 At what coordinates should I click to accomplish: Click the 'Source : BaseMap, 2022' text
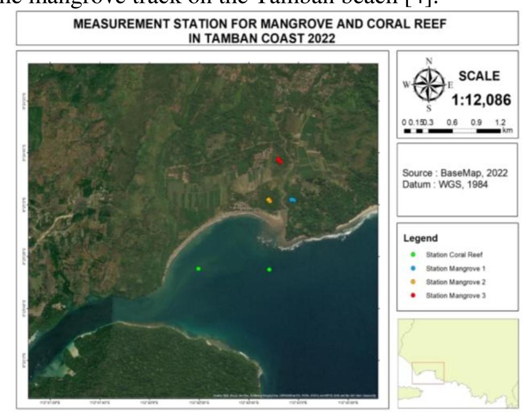[x=454, y=173]
